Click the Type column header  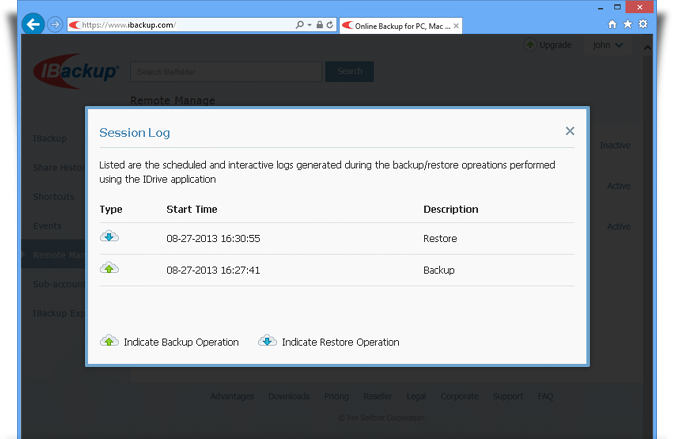111,209
